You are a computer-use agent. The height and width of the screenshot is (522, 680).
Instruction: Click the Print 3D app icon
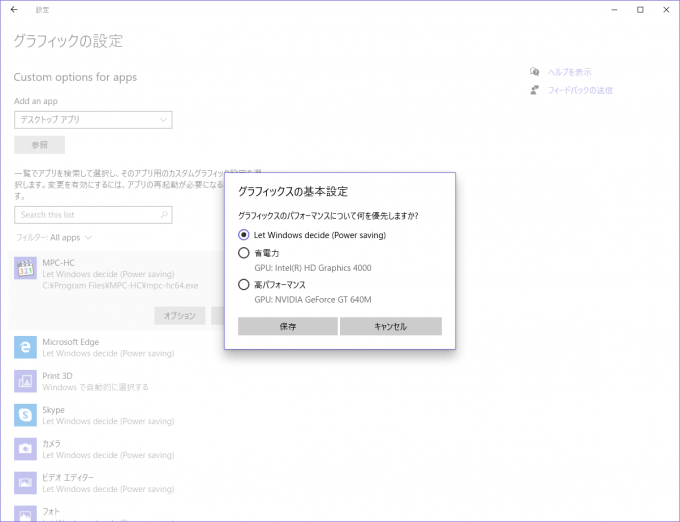pos(25,381)
